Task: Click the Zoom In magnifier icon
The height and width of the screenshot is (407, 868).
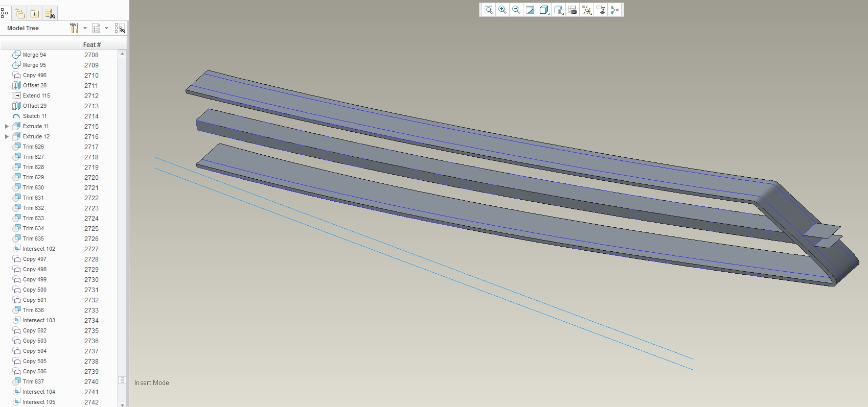Action: pyautogui.click(x=502, y=10)
